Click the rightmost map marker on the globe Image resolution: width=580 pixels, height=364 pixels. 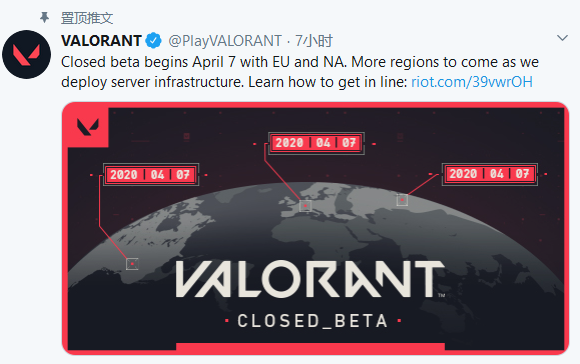coord(402,200)
